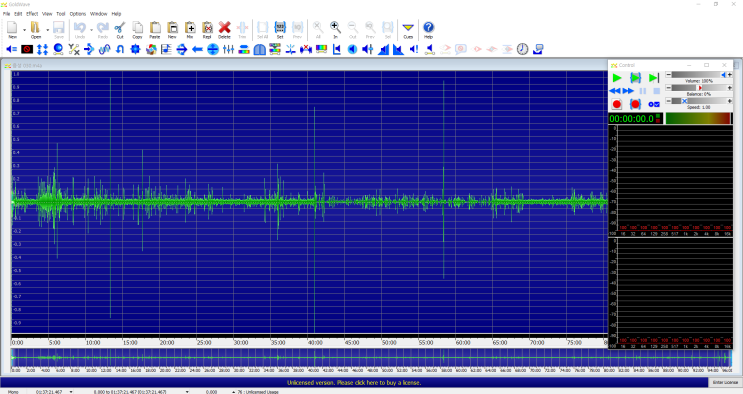Screen dimensions: 743x394
Task: Click the Open file toolbar icon
Action: [36, 29]
